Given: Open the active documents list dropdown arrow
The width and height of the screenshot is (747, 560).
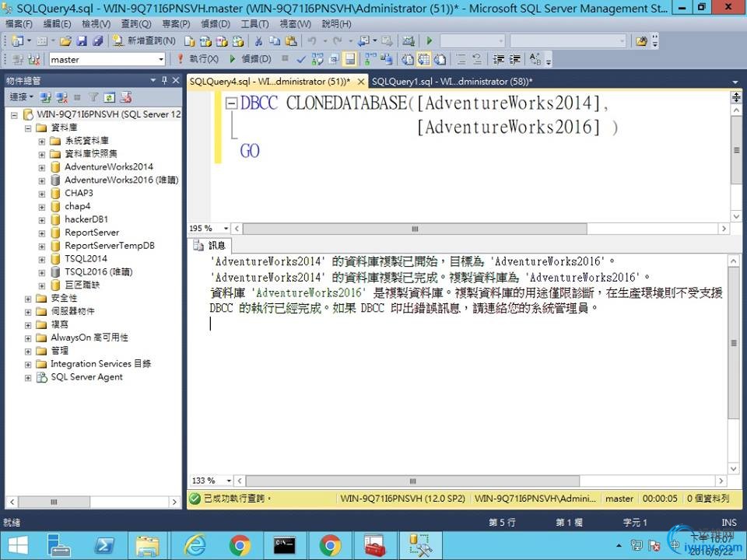Looking at the screenshot, I should 735,82.
